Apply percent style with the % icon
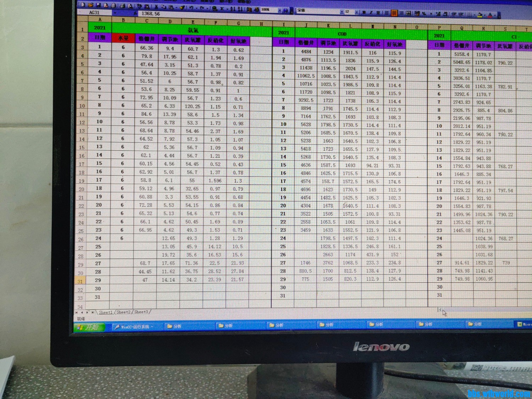Viewport: 532px width, 399px height. click(424, 14)
